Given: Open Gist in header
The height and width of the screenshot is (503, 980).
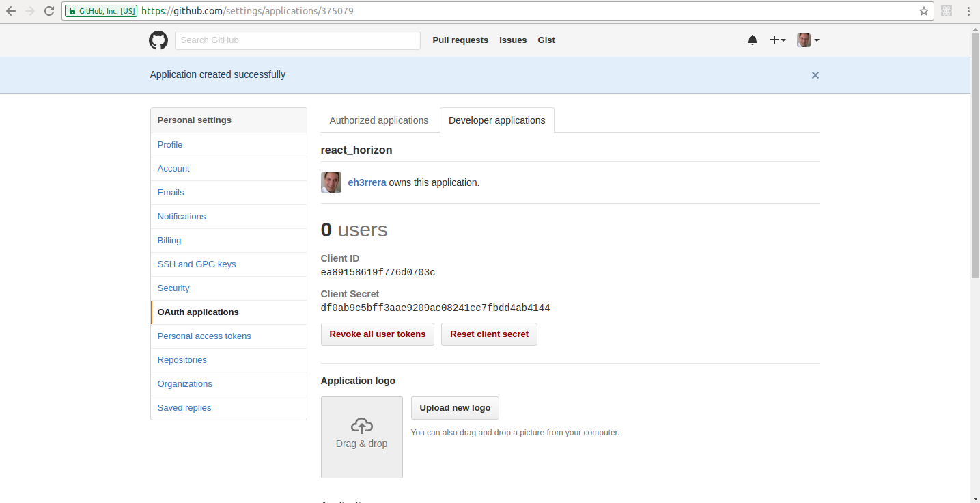Looking at the screenshot, I should pyautogui.click(x=546, y=40).
